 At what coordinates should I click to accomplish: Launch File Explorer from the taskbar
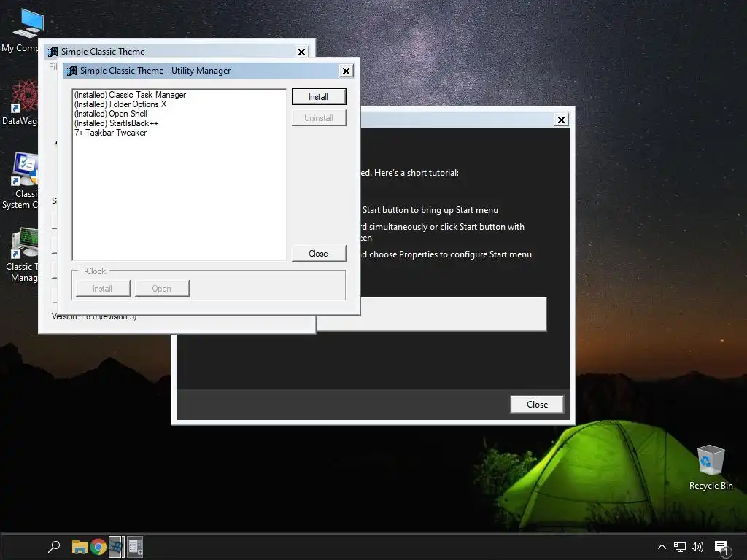[x=80, y=547]
